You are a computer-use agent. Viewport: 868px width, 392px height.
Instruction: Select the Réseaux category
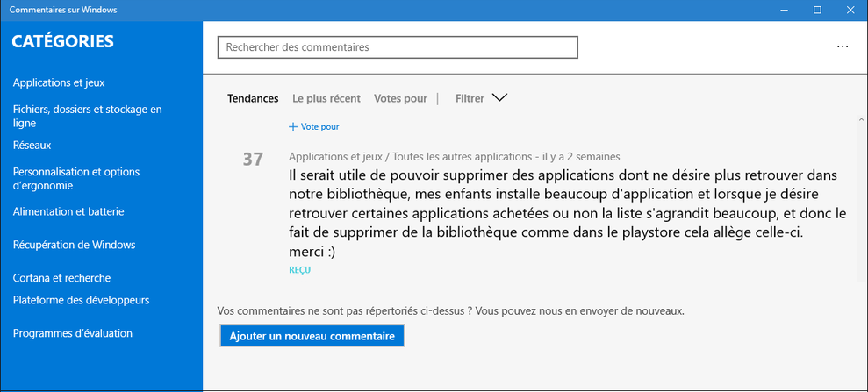pos(32,145)
